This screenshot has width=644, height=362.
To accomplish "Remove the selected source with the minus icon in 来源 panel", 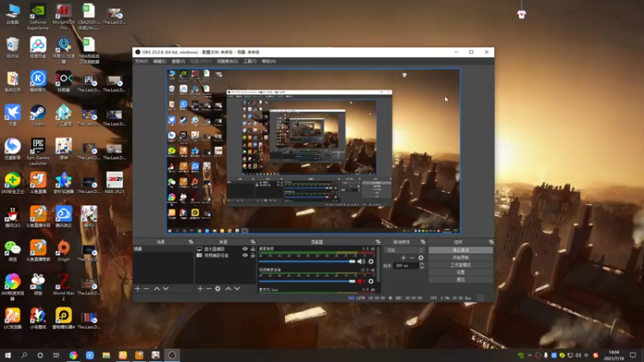I will pyautogui.click(x=208, y=289).
